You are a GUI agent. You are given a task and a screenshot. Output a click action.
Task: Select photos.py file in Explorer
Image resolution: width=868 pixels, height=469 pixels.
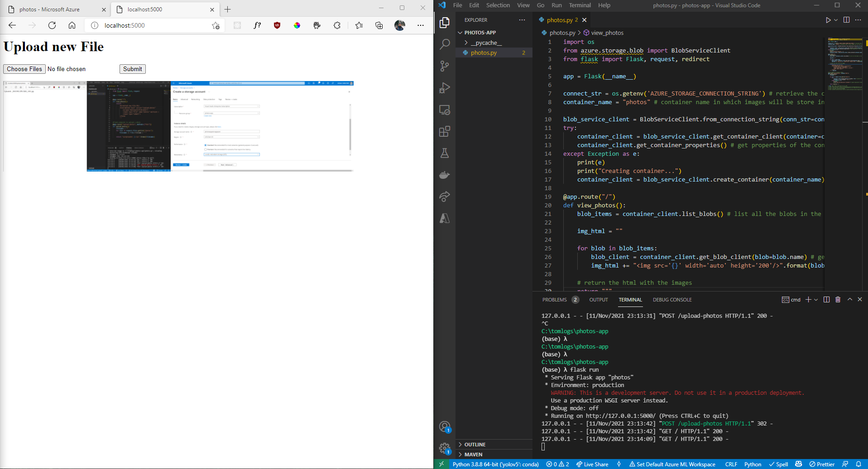[494, 53]
